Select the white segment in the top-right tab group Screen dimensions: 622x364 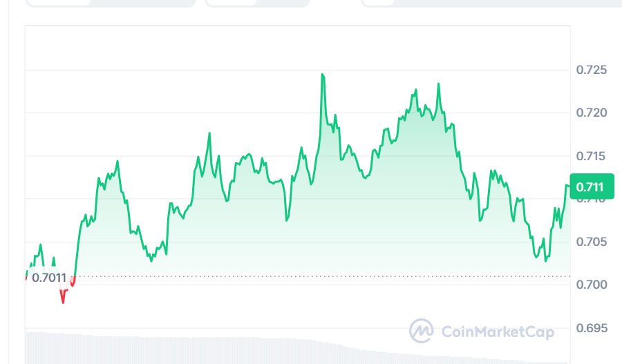pyautogui.click(x=377, y=2)
